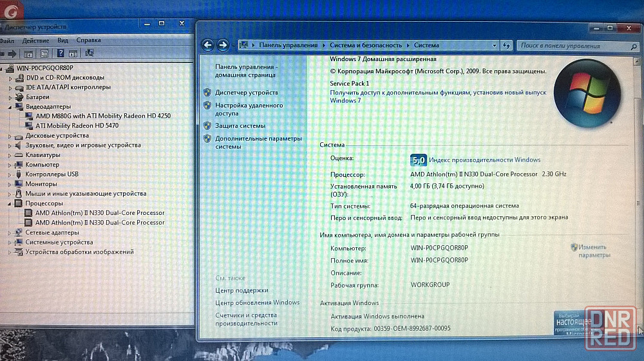644x361 pixels.
Task: Open the Вид menu in Device Manager
Action: 63,40
